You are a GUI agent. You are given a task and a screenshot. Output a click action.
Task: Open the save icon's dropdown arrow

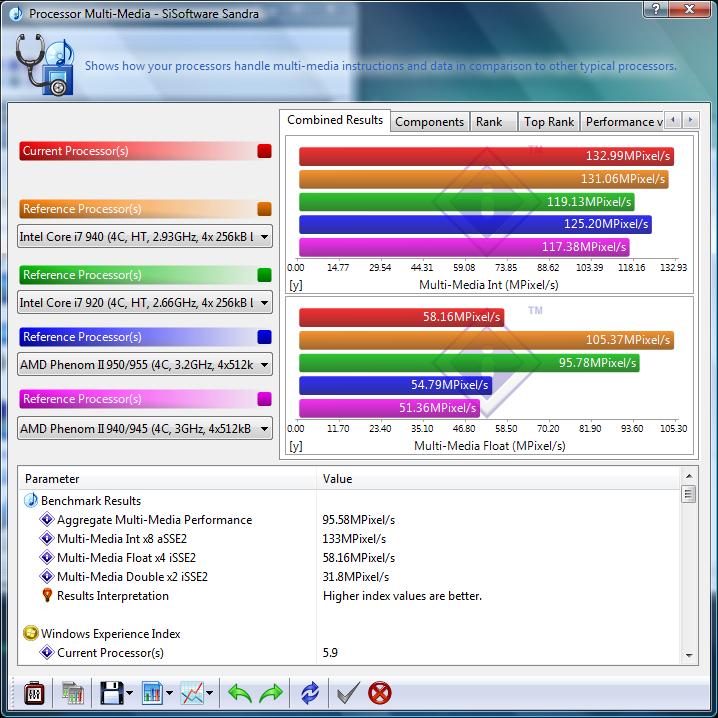tap(129, 693)
